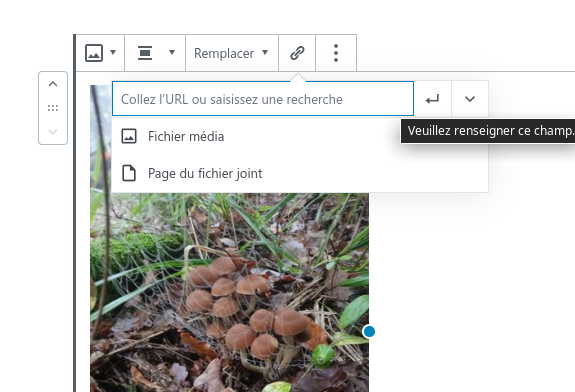Toggle the insert link button
Viewport: 575px width, 392px height.
[x=297, y=53]
